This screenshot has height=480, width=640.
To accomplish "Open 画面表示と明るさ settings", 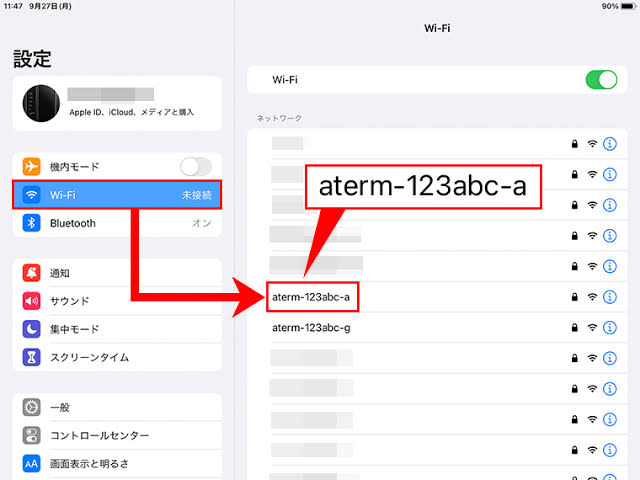I will coord(96,464).
